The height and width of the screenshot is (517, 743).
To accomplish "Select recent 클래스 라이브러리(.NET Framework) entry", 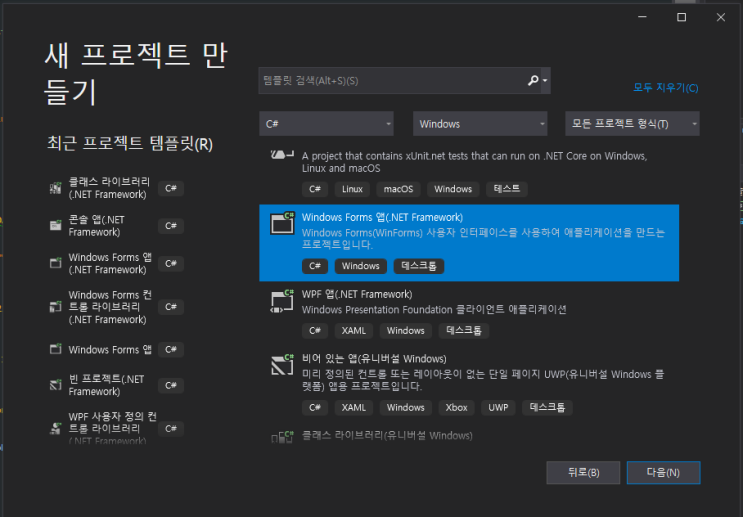I will click(x=108, y=188).
